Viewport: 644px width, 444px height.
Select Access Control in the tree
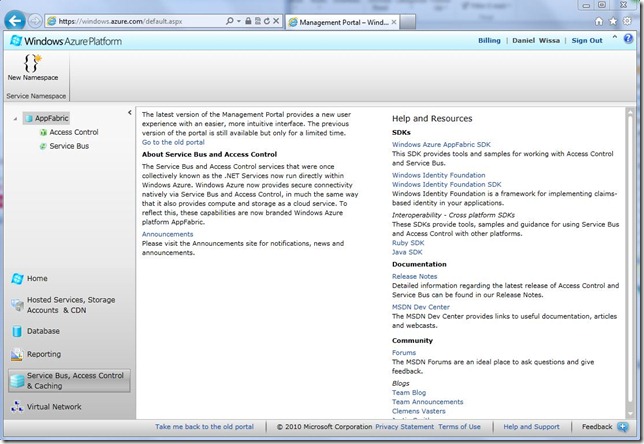click(74, 132)
